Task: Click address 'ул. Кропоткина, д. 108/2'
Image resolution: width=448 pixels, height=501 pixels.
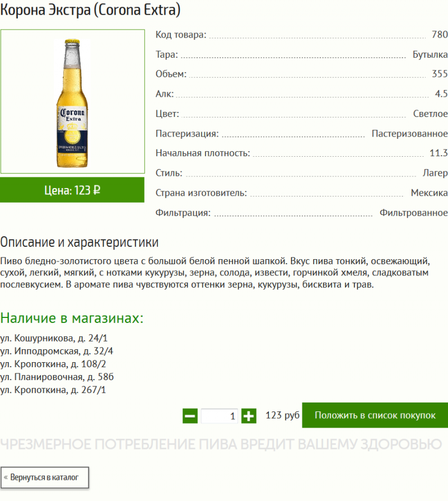Action: click(53, 364)
